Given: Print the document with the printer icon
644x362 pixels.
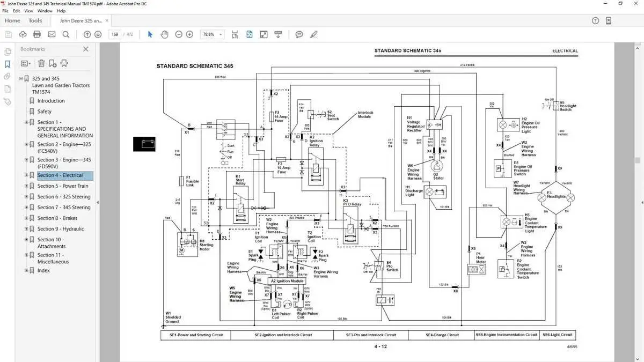Looking at the screenshot, I should [37, 34].
